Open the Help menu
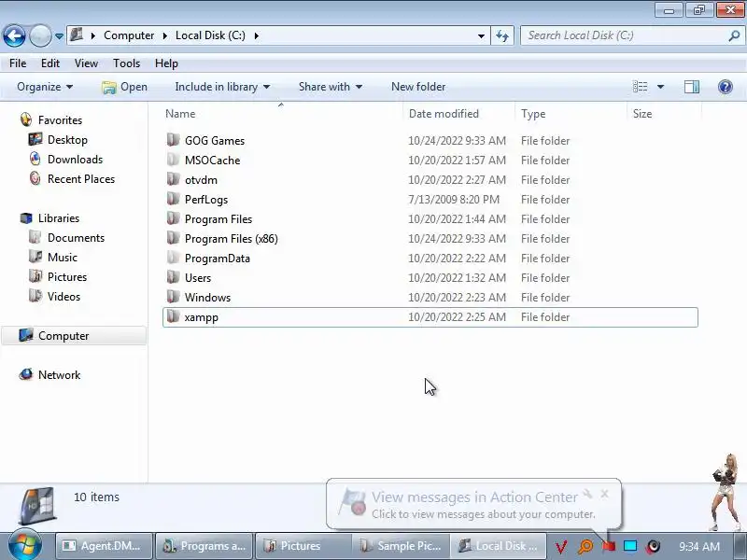 (x=166, y=63)
